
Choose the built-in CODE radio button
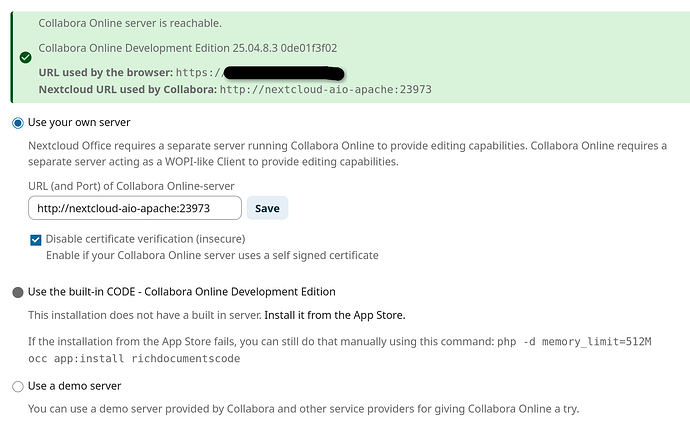click(17, 292)
